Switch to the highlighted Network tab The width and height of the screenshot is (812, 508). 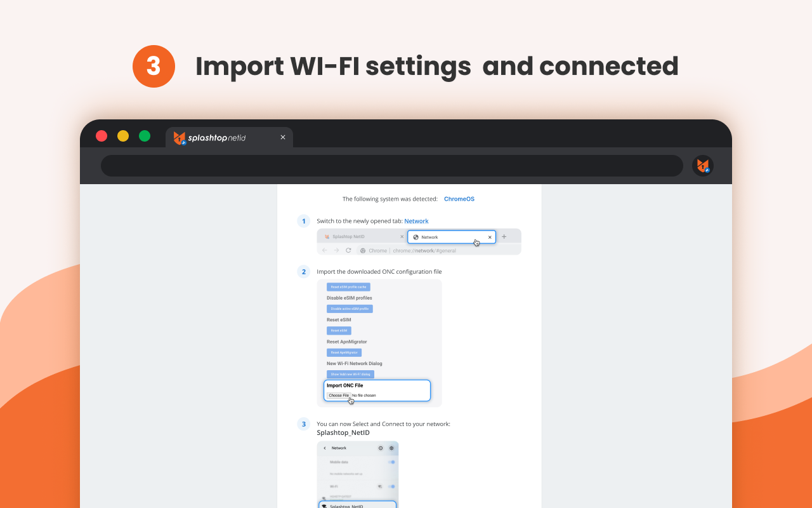point(452,237)
